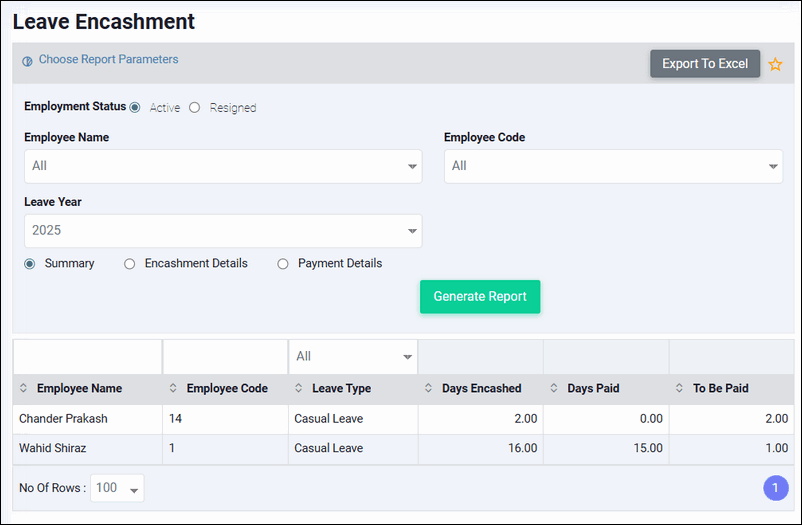Click the Employee Name filter input field
Image resolution: width=802 pixels, height=525 pixels.
(87, 357)
